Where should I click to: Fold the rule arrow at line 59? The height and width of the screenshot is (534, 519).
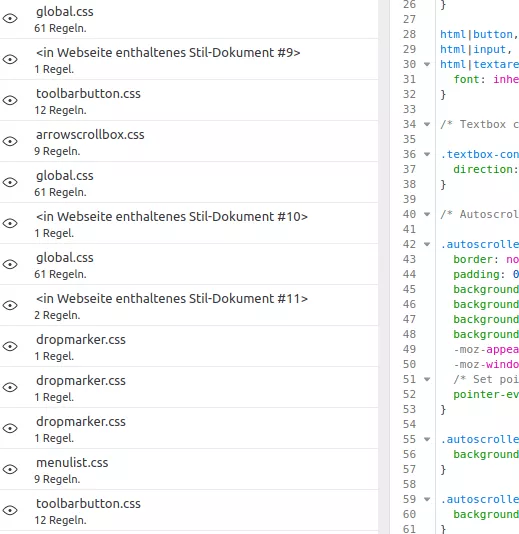pyautogui.click(x=427, y=499)
